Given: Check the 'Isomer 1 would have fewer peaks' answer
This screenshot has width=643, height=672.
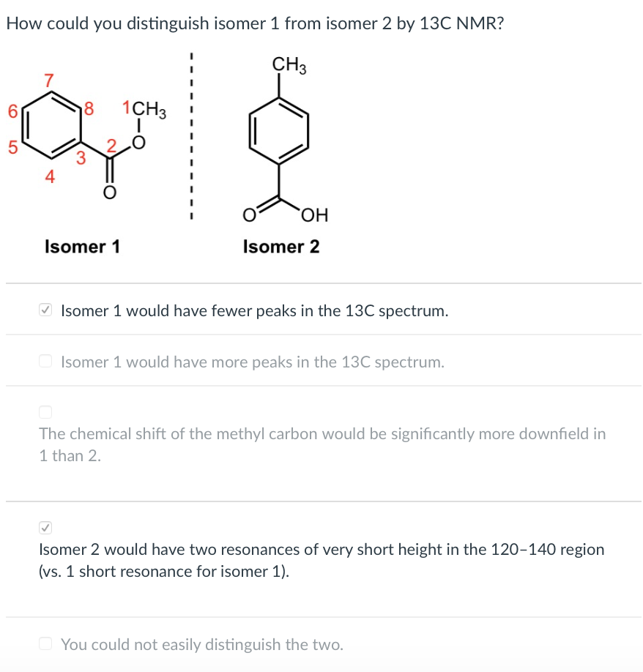Looking at the screenshot, I should (x=45, y=310).
